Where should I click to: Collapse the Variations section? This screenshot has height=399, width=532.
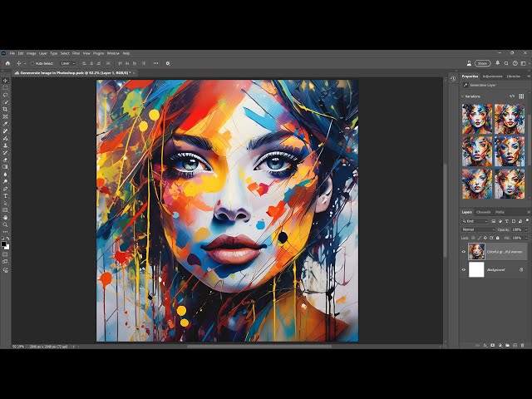coord(462,96)
